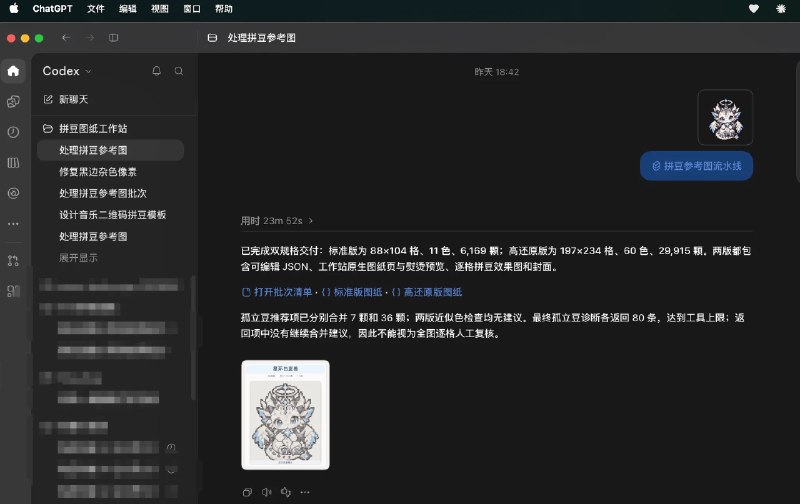800x504 pixels.
Task: Open the 视图 menu
Action: coord(160,9)
